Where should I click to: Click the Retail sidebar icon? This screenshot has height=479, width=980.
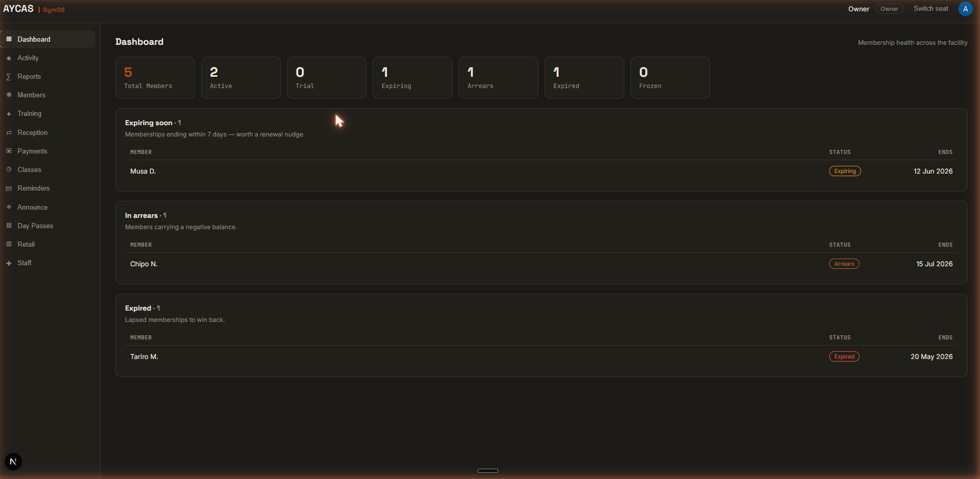click(x=9, y=244)
